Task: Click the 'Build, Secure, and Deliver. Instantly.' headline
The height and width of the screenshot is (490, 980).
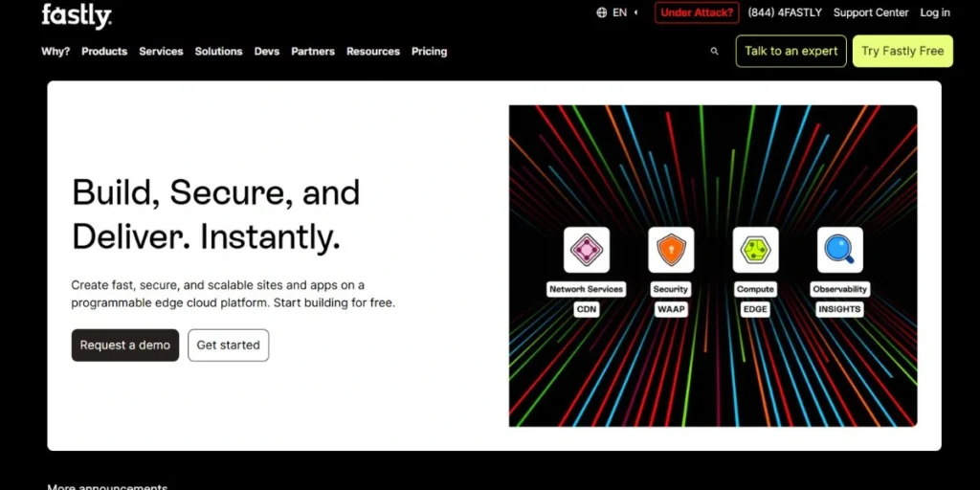Action: tap(216, 214)
